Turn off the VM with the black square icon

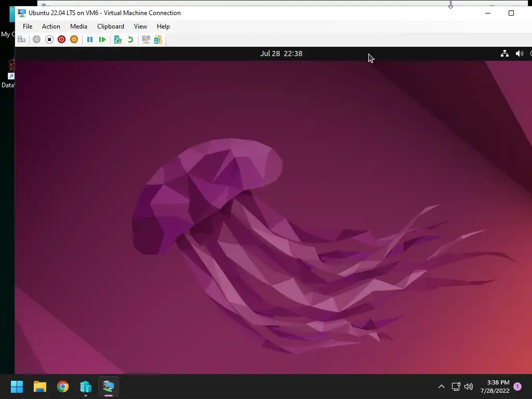point(49,39)
